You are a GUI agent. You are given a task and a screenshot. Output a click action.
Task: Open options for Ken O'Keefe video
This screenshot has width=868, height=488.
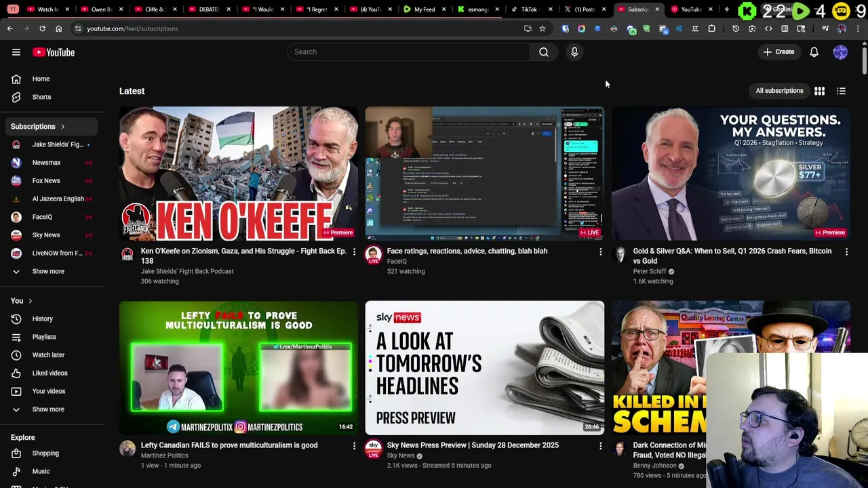click(354, 251)
